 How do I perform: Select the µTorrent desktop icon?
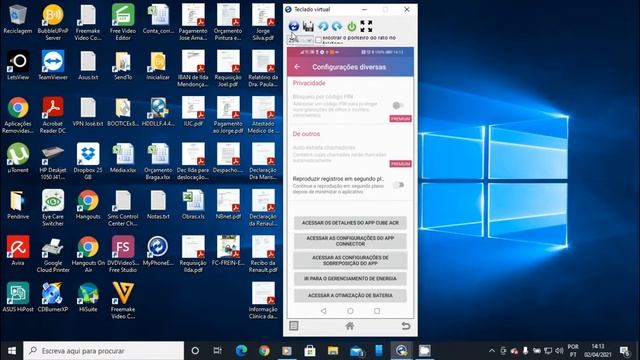(x=18, y=158)
